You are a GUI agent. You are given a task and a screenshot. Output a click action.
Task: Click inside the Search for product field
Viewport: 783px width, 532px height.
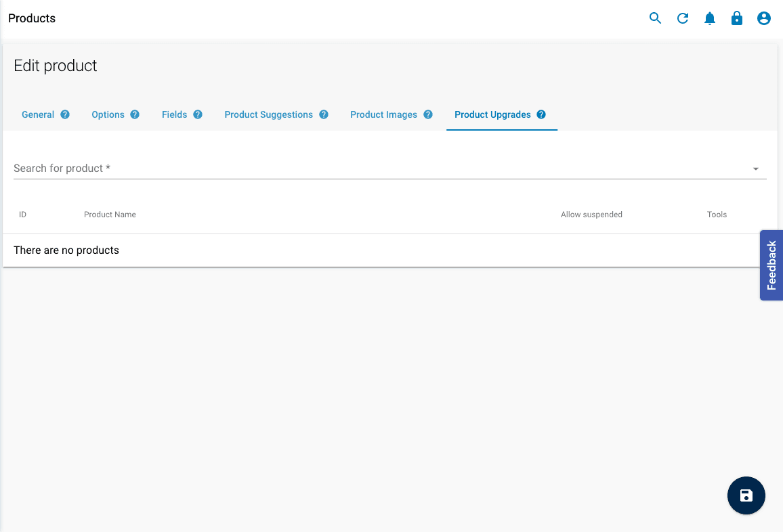271,168
